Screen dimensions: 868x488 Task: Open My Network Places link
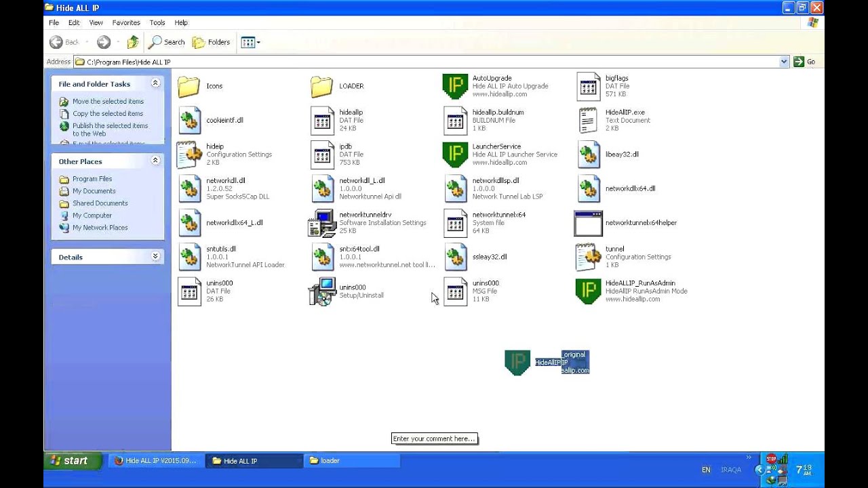pyautogui.click(x=100, y=228)
